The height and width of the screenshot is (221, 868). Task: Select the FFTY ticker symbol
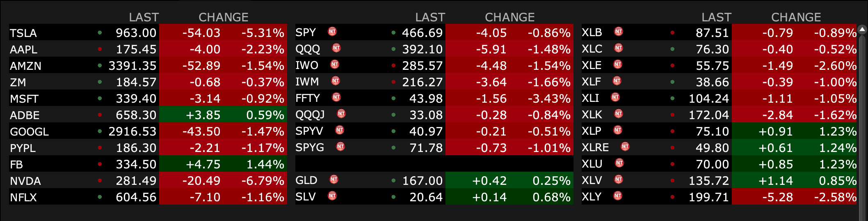307,98
